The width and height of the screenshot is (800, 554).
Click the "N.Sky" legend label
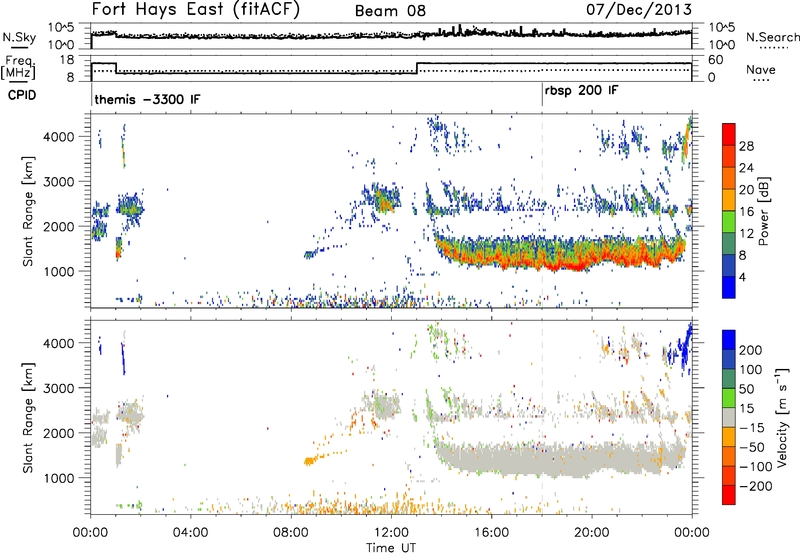(19, 37)
